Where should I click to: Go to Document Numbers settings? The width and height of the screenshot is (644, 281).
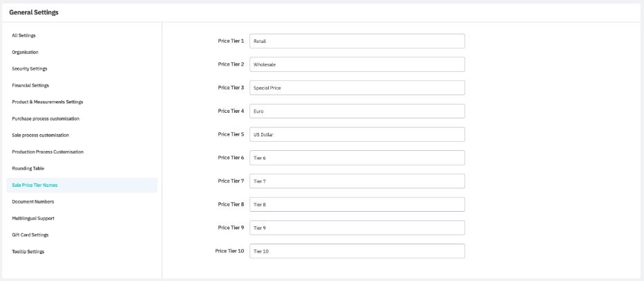coord(33,201)
